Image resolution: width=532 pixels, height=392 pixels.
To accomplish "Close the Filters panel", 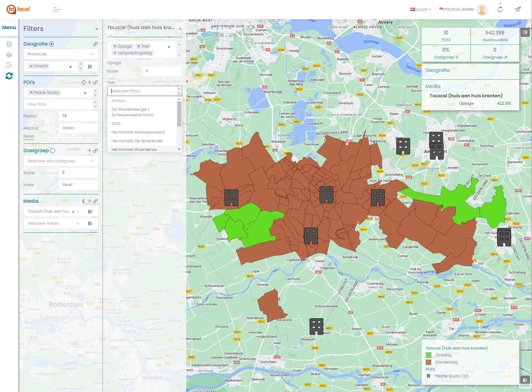I will [x=97, y=29].
